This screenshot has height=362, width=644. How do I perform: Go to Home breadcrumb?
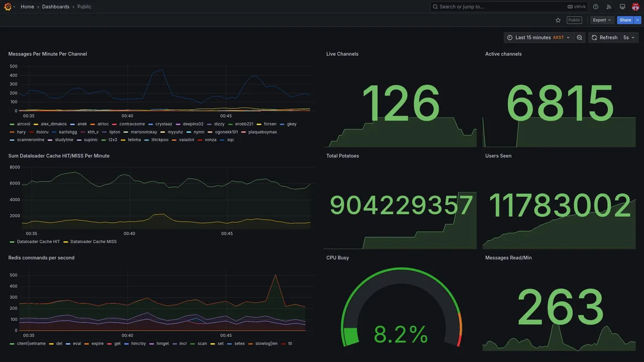pyautogui.click(x=27, y=7)
